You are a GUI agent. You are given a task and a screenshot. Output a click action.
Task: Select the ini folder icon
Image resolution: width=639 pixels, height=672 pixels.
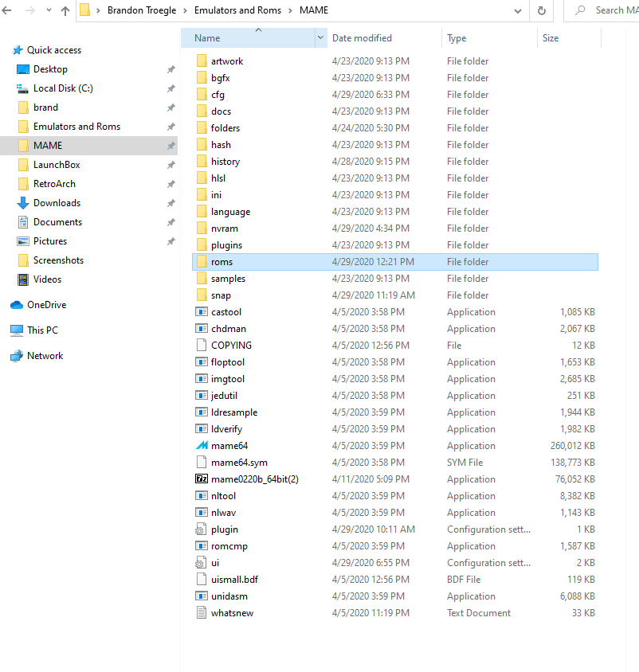pyautogui.click(x=202, y=194)
